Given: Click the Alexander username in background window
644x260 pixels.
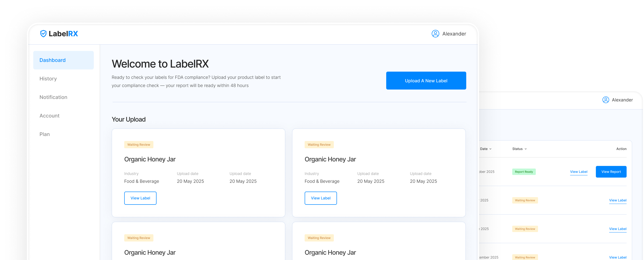Looking at the screenshot, I should coord(622,100).
